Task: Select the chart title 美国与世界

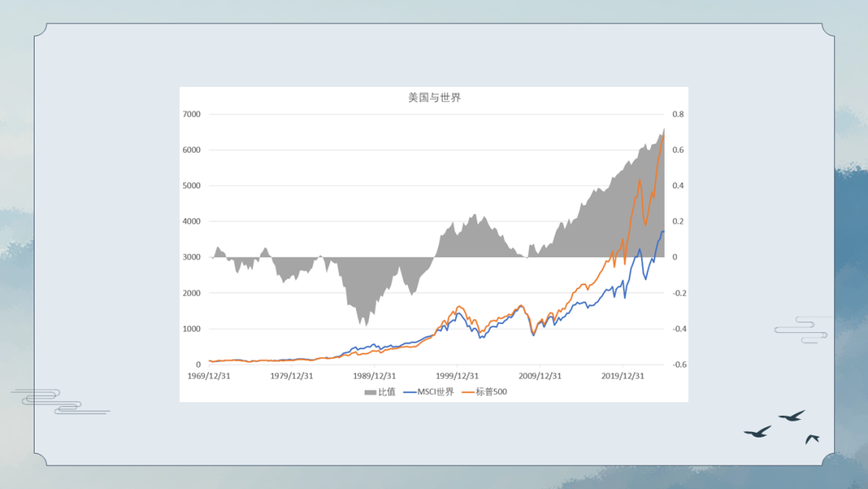Action: 435,97
